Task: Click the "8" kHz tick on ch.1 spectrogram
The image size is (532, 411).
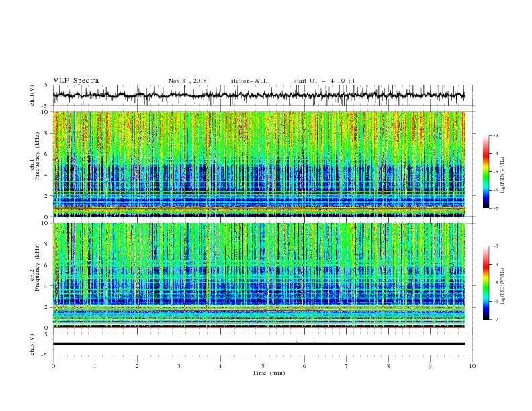Action: [47, 133]
